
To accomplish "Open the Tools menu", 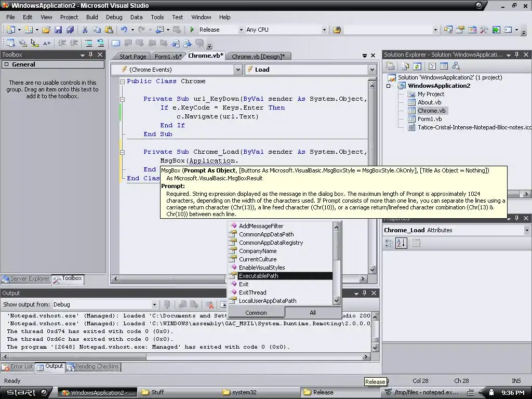I will [x=157, y=17].
